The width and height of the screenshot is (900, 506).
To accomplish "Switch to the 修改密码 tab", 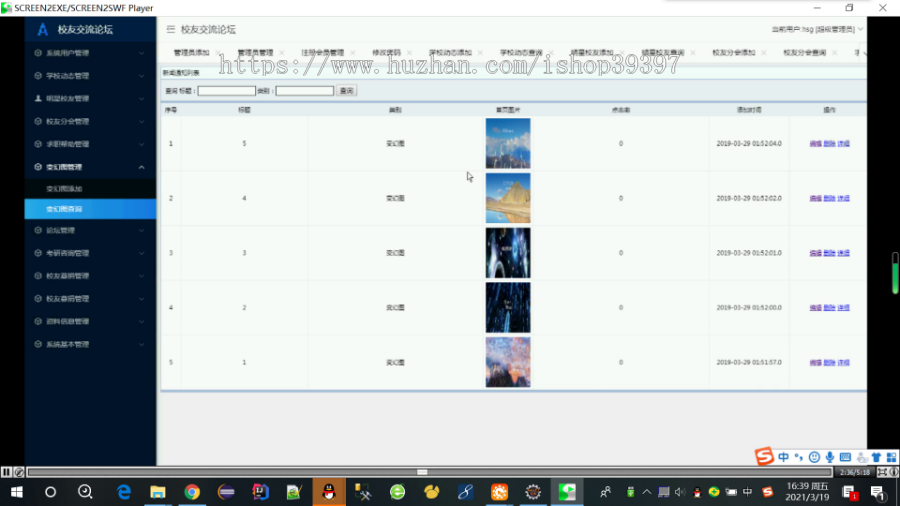I will click(x=386, y=52).
